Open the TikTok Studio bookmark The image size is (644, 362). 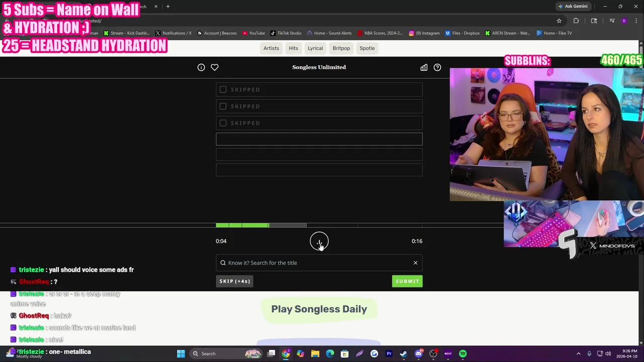pos(286,33)
